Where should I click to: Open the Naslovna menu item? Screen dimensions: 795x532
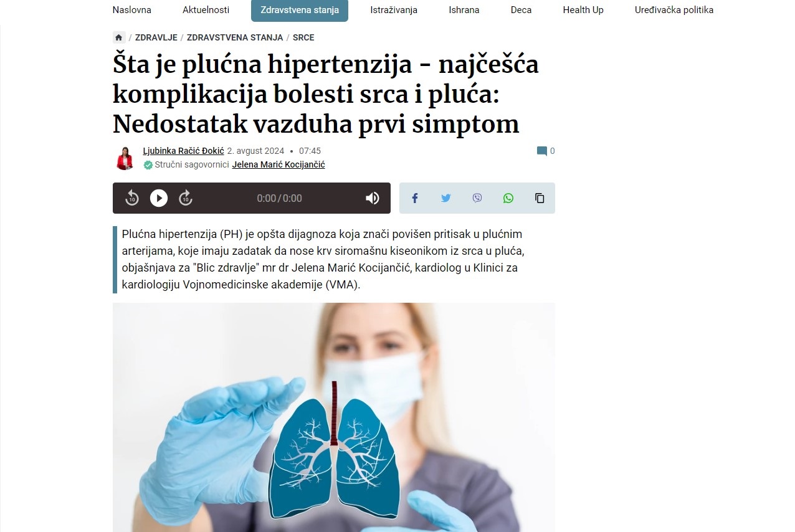pyautogui.click(x=131, y=10)
